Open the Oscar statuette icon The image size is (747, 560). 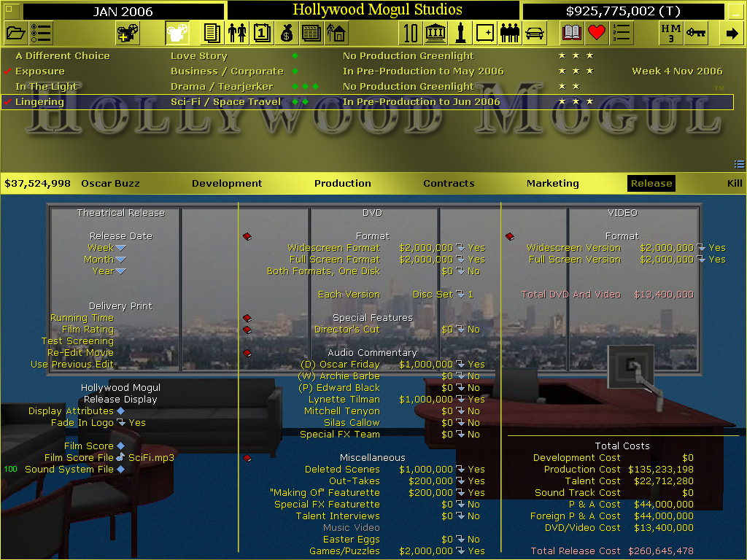[x=460, y=33]
